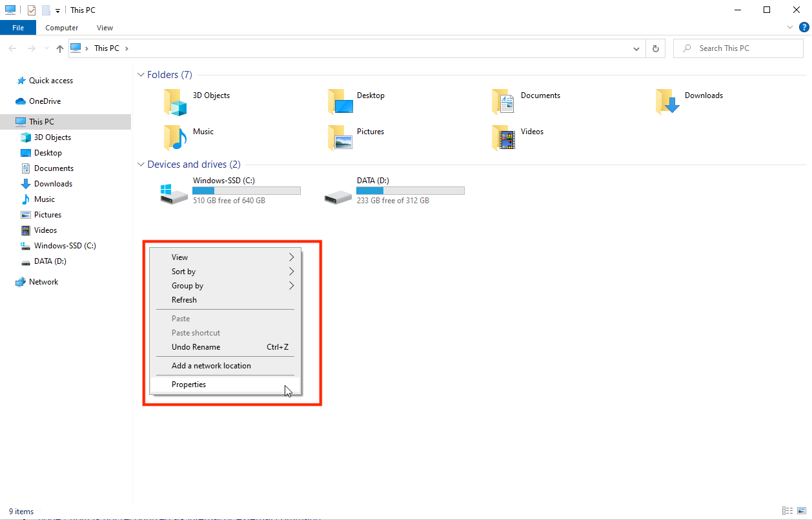812x520 pixels.
Task: Open the Group by submenu in context menu
Action: 225,286
